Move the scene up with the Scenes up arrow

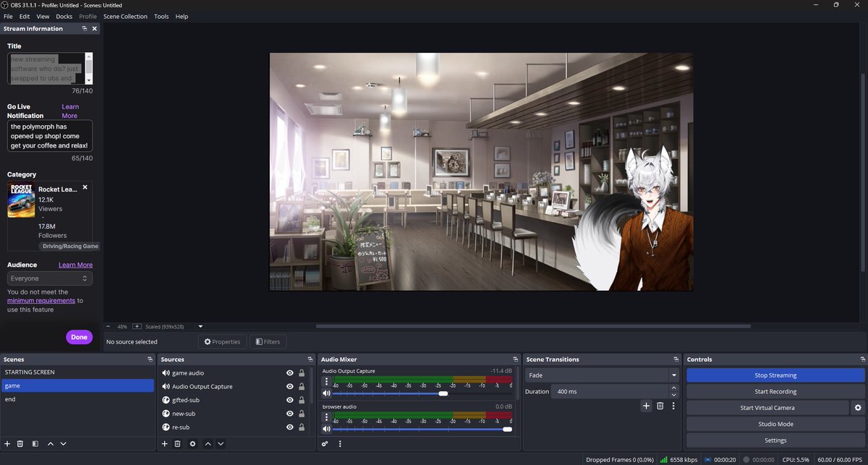point(50,443)
